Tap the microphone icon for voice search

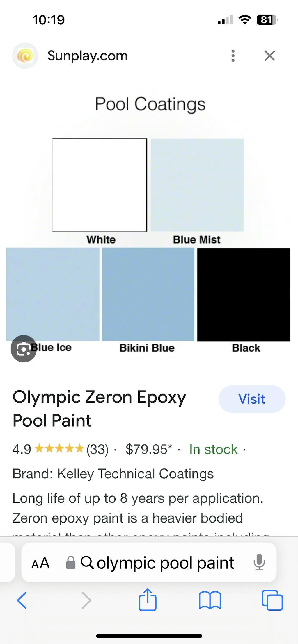(259, 562)
